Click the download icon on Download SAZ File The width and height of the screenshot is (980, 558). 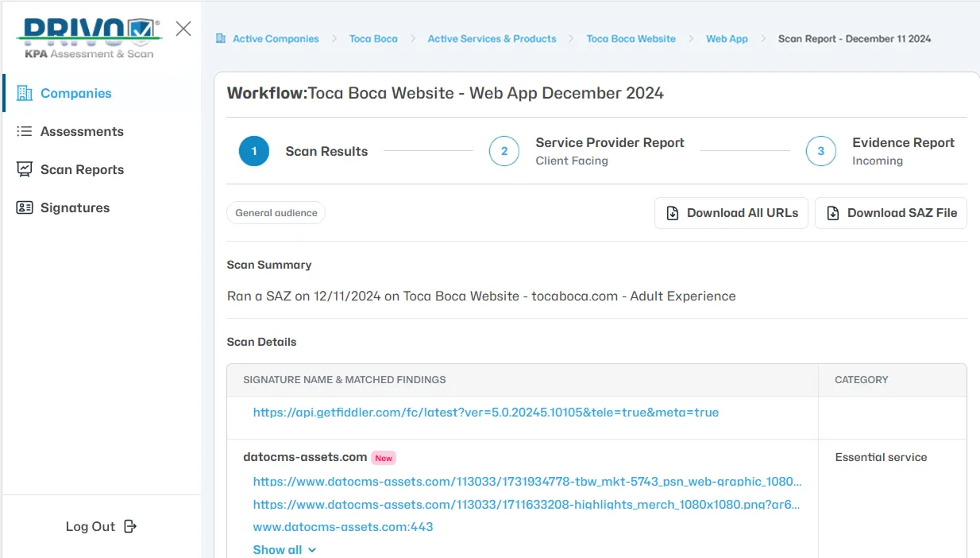pyautogui.click(x=832, y=212)
